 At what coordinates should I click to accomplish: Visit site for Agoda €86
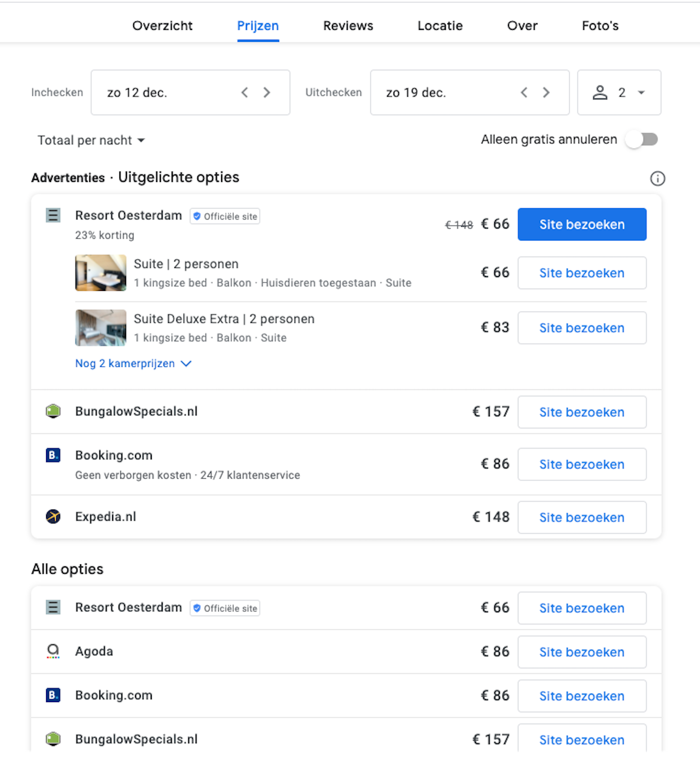click(582, 652)
